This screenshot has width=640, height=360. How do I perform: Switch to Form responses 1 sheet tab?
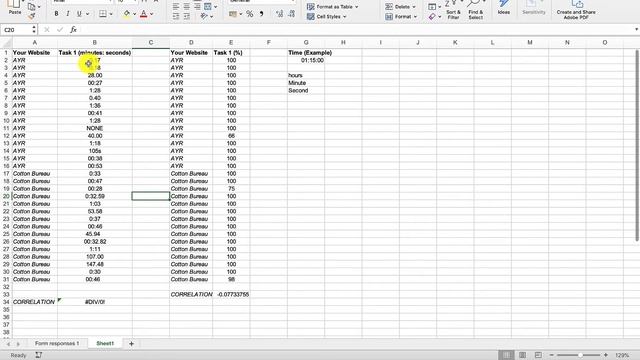[x=57, y=343]
